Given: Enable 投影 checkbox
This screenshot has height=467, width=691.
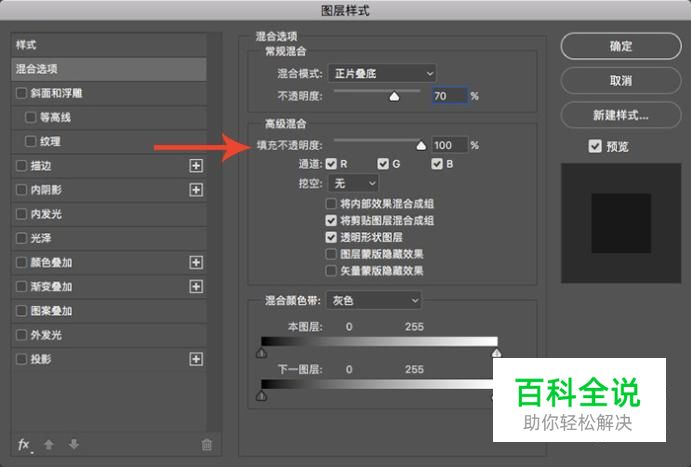Looking at the screenshot, I should [21, 359].
